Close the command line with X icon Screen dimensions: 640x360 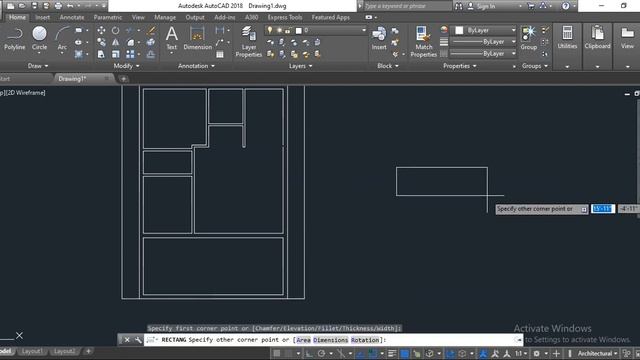pyautogui.click(x=127, y=340)
